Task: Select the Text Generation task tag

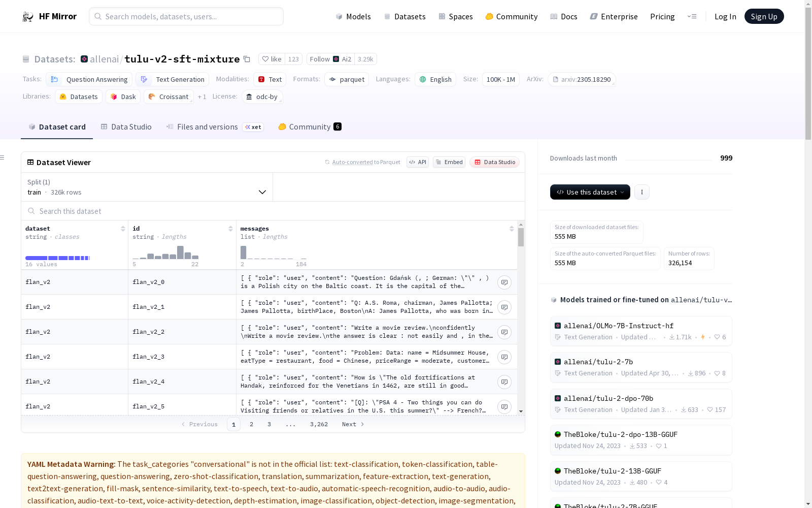Action: point(173,79)
